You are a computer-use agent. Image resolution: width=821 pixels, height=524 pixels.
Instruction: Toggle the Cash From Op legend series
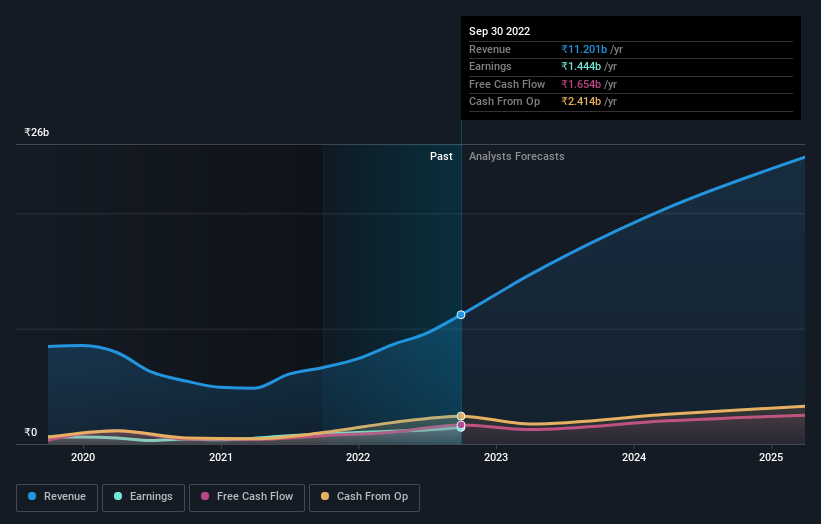pos(364,497)
